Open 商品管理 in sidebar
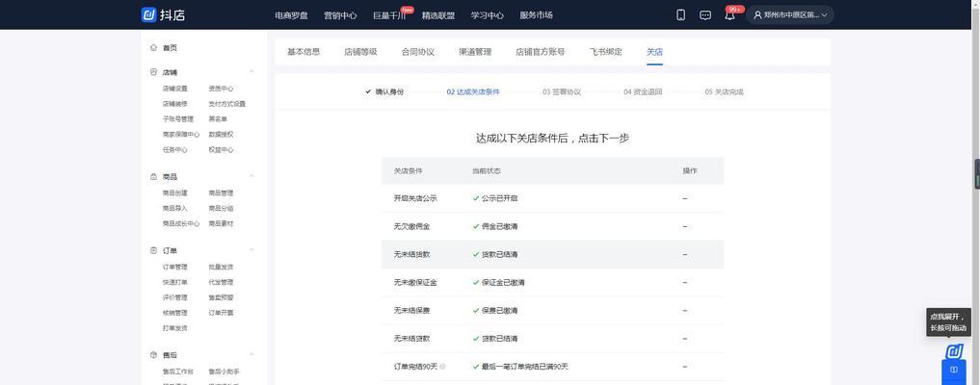Viewport: 980px width, 385px height. (x=221, y=192)
